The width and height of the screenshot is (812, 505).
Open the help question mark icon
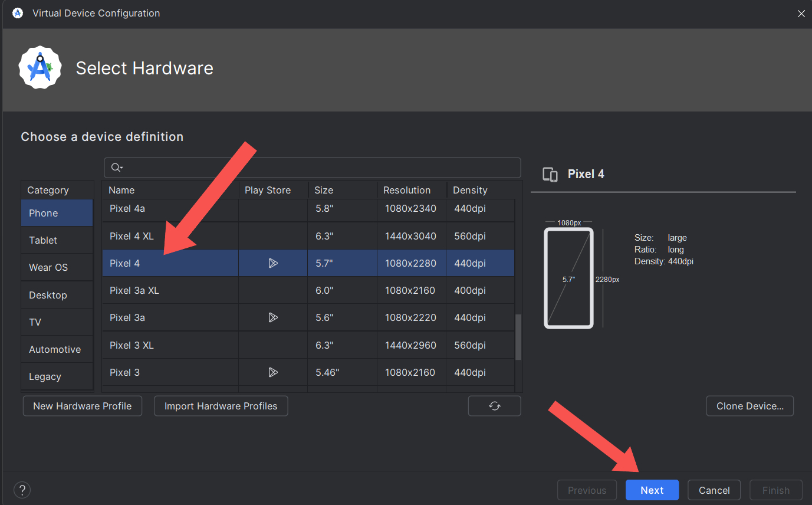[22, 490]
